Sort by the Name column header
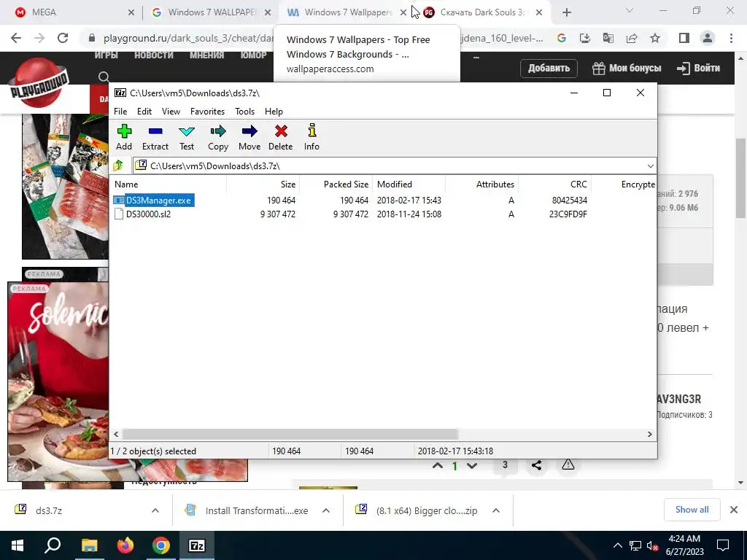Viewport: 747px width, 560px height. [x=169, y=184]
